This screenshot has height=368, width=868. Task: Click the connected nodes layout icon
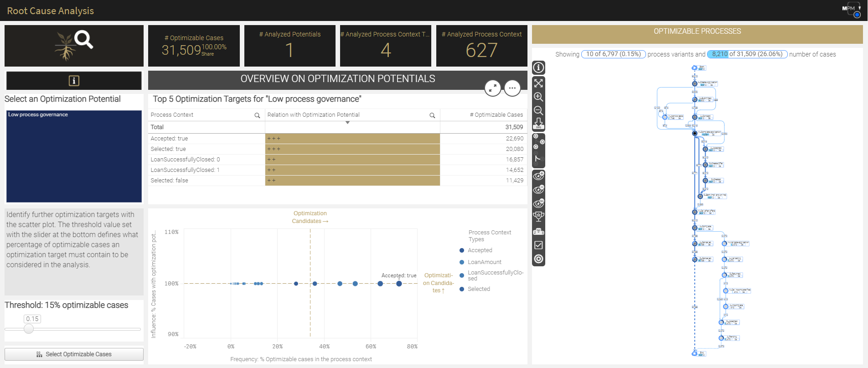coord(538,142)
